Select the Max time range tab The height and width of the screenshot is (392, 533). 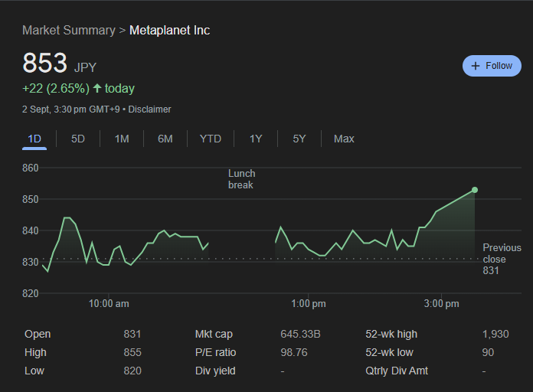[x=344, y=139]
